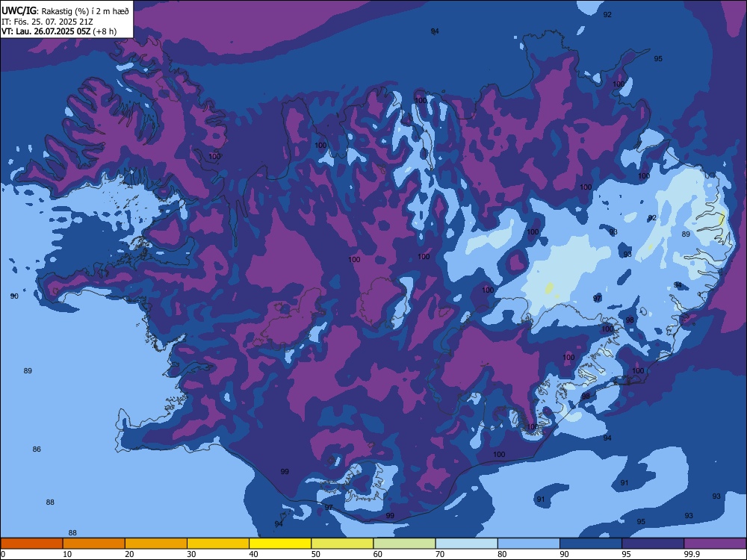Select the medium blue 90–95 legend swatch

591,544
